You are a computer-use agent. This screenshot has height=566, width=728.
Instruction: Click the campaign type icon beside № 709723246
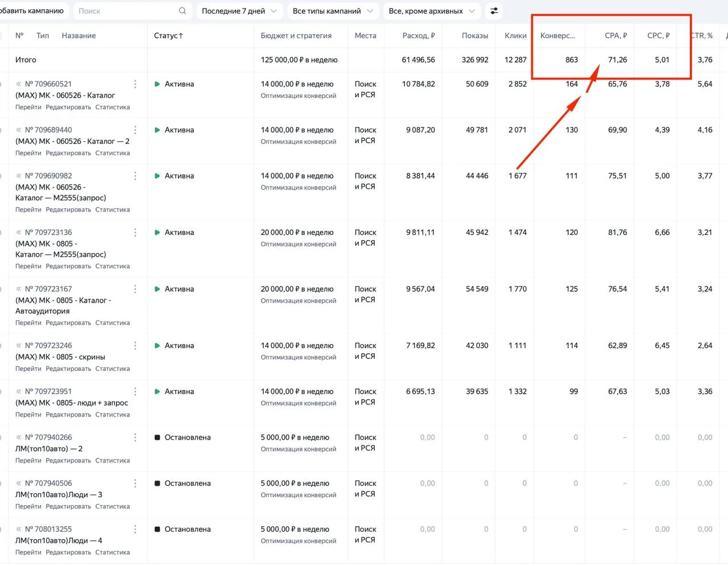click(19, 346)
